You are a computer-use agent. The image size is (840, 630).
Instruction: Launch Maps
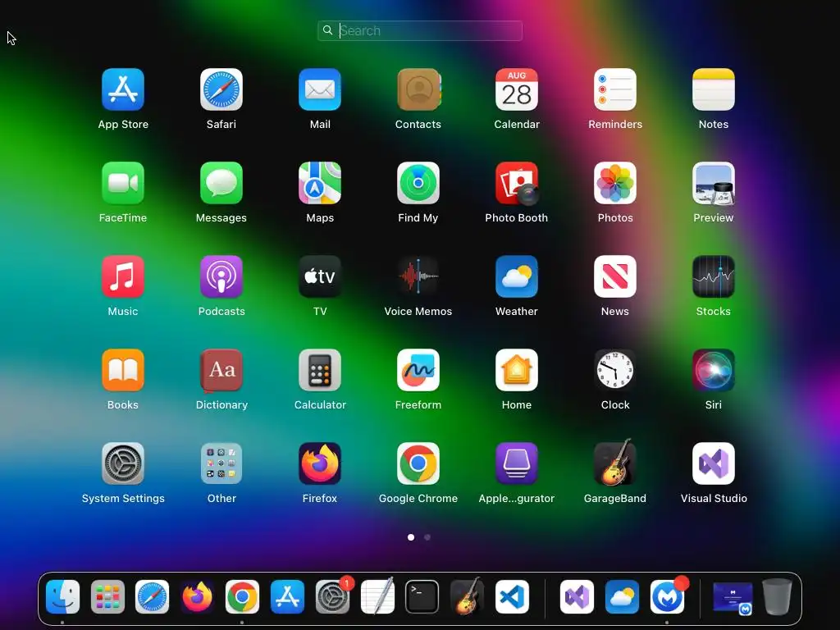320,183
